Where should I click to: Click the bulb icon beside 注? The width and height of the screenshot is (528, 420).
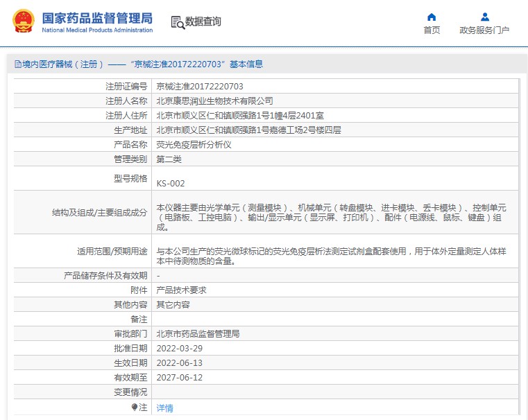[x=135, y=408]
